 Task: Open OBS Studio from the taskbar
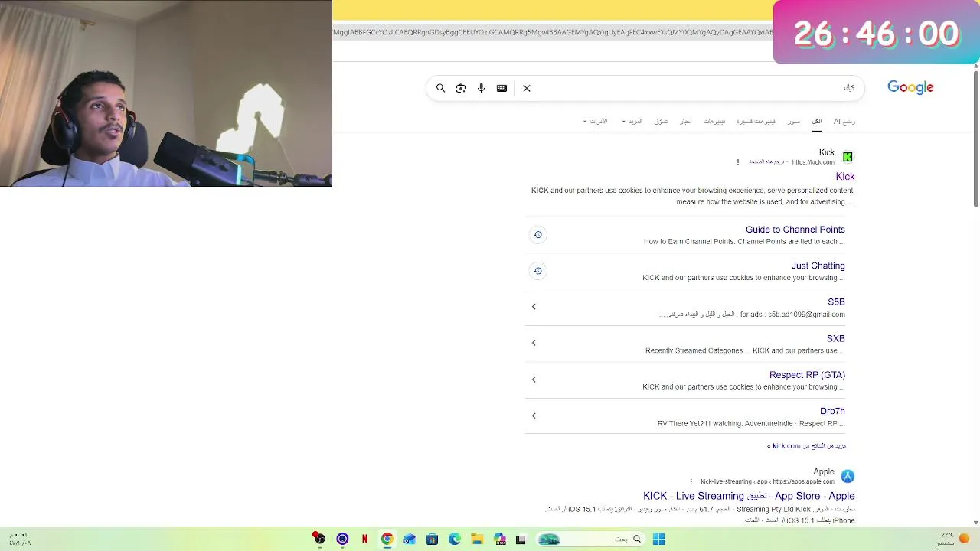pos(319,540)
